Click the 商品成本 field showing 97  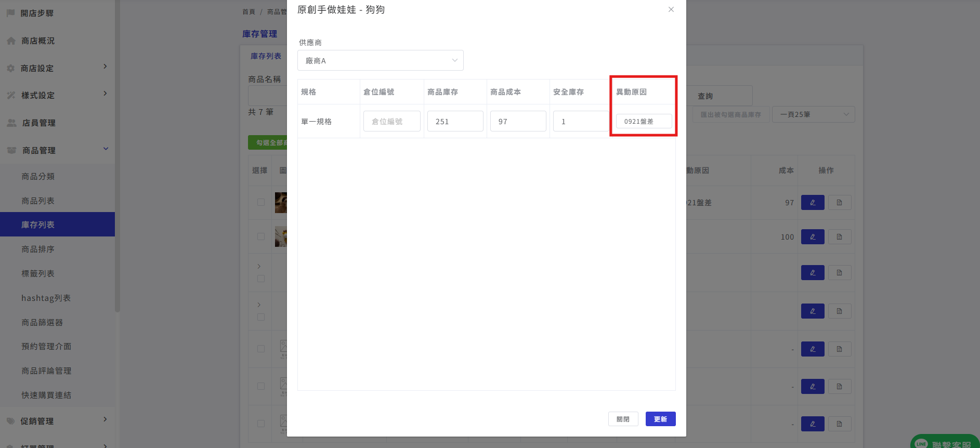(x=518, y=121)
